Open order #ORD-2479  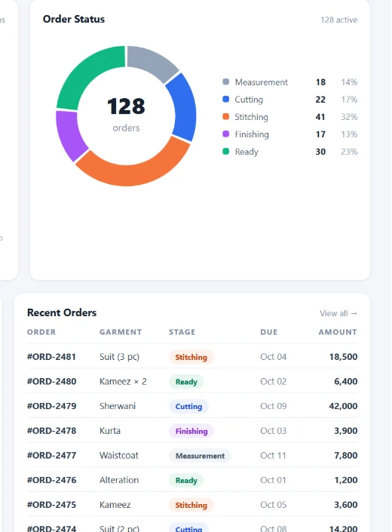tap(51, 406)
